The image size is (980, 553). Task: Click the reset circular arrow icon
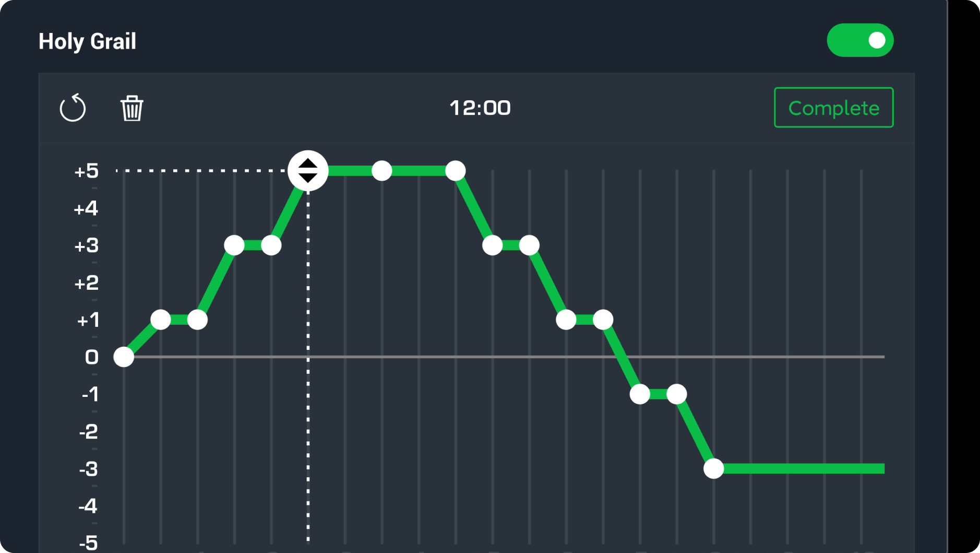(73, 108)
